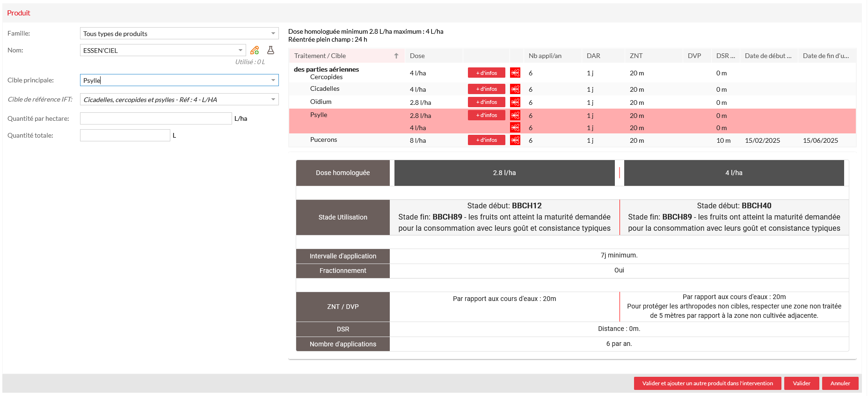Click the red insect icon in Cicadelles row
Viewport: 868px width, 396px height.
click(515, 89)
